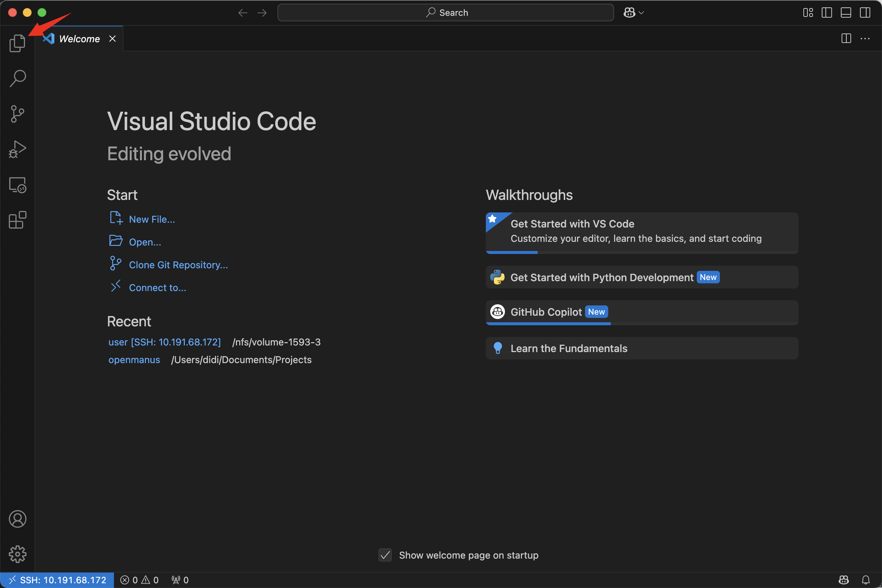The height and width of the screenshot is (588, 882).
Task: Open the Extensions view
Action: [17, 220]
